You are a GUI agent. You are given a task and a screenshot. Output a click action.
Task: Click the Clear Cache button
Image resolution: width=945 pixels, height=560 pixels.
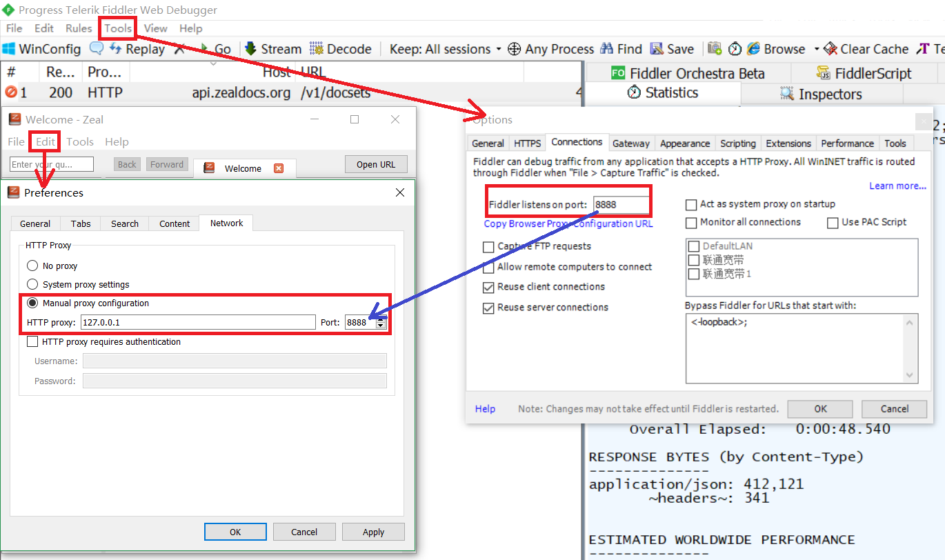point(866,49)
